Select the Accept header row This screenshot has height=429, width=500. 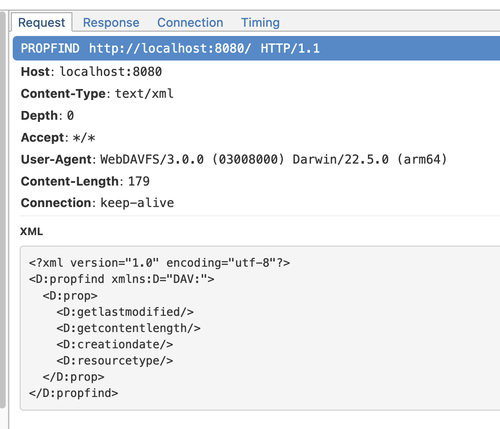pos(256,138)
